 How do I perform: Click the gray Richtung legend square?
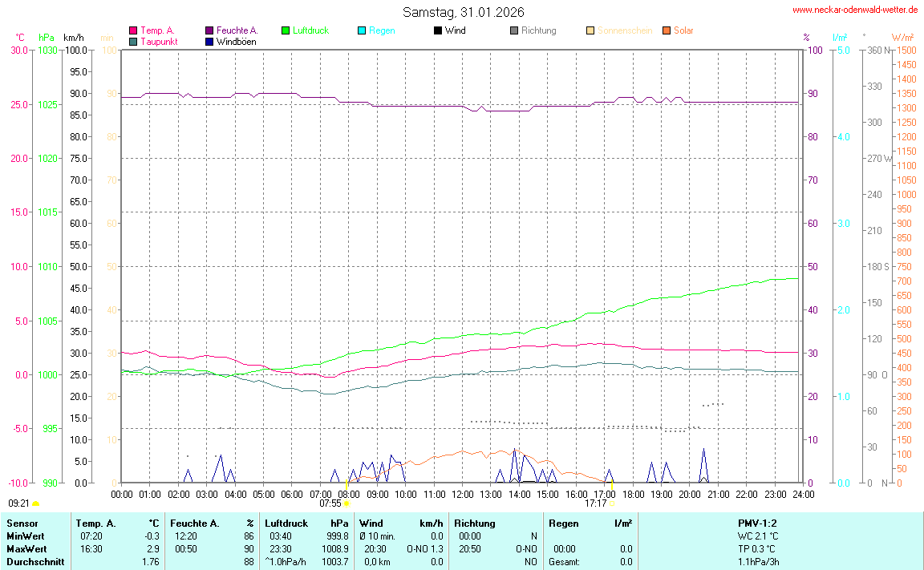click(514, 30)
